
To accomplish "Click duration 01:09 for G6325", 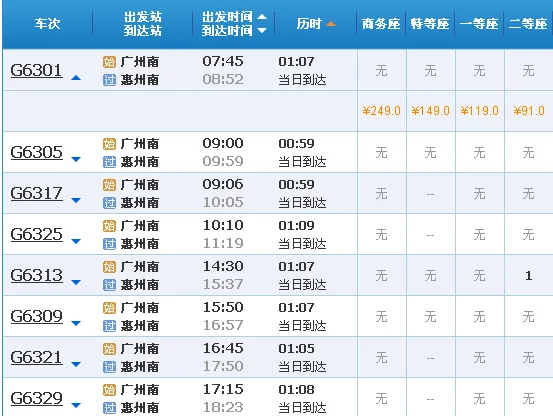I will pyautogui.click(x=296, y=225).
